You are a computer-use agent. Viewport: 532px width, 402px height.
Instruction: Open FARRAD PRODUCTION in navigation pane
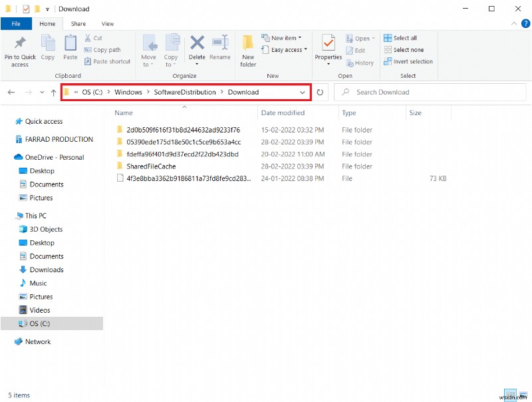[x=59, y=139]
